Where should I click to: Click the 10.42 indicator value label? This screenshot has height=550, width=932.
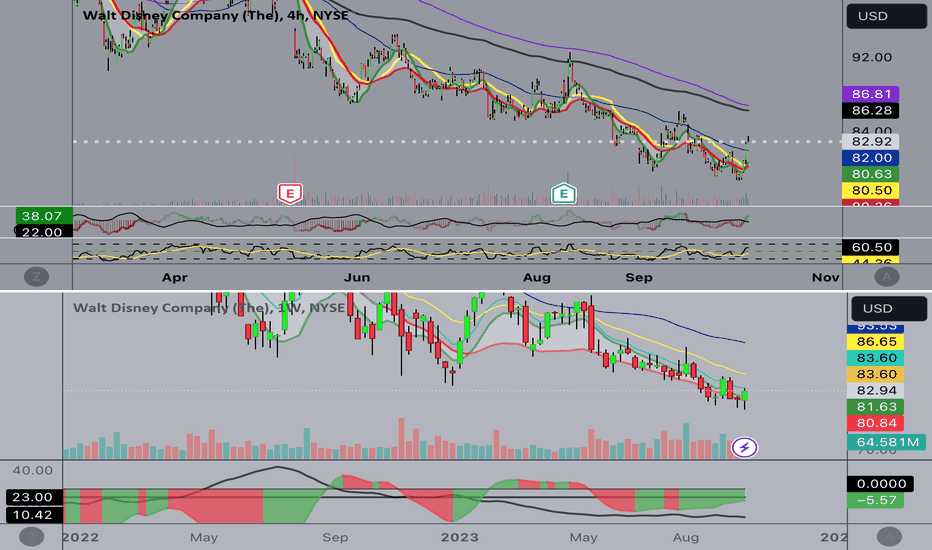(x=33, y=515)
